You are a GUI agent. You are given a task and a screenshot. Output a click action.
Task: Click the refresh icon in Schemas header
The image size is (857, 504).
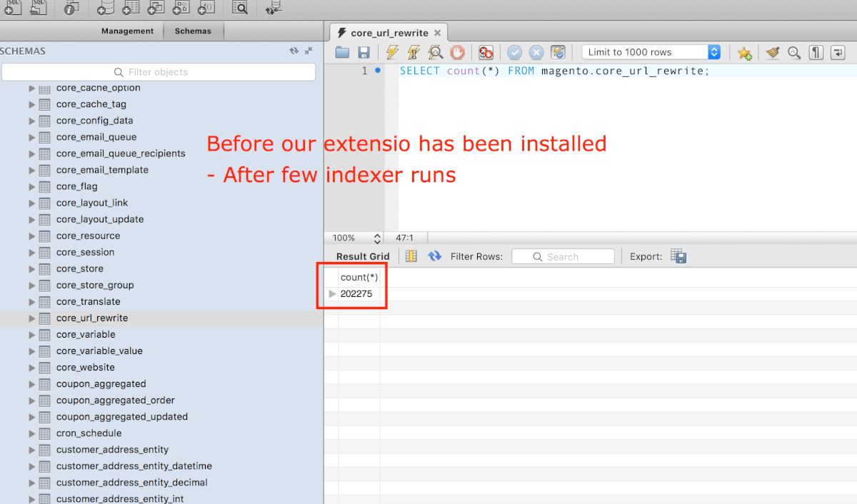click(x=294, y=51)
